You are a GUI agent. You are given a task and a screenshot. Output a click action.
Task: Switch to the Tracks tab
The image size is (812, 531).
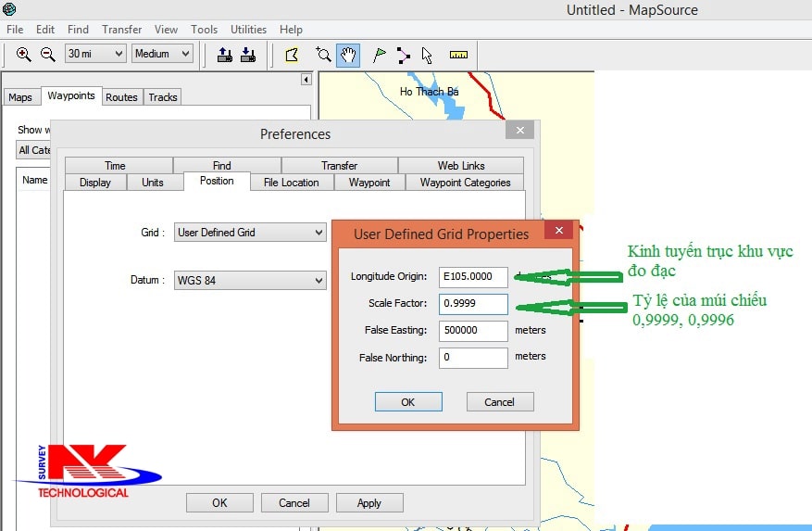[x=163, y=97]
